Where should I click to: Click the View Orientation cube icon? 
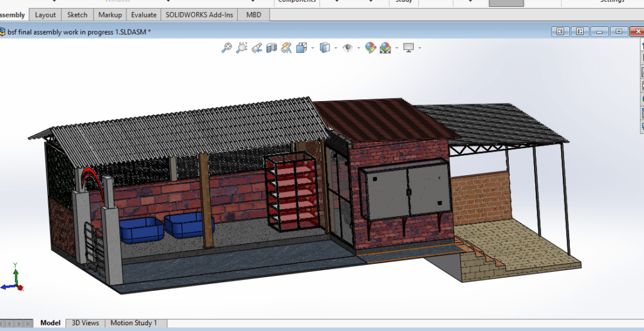(x=302, y=48)
